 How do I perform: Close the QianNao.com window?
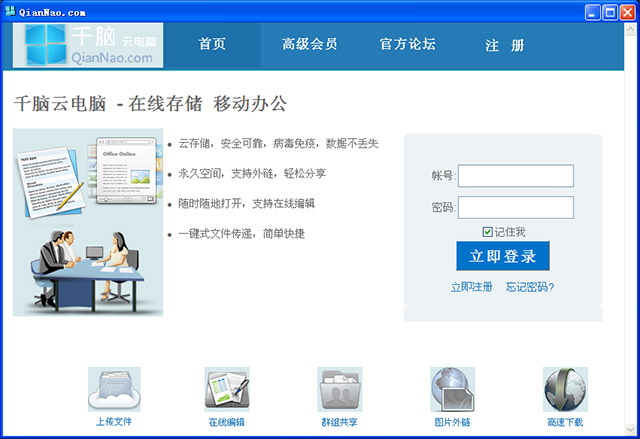coord(627,12)
